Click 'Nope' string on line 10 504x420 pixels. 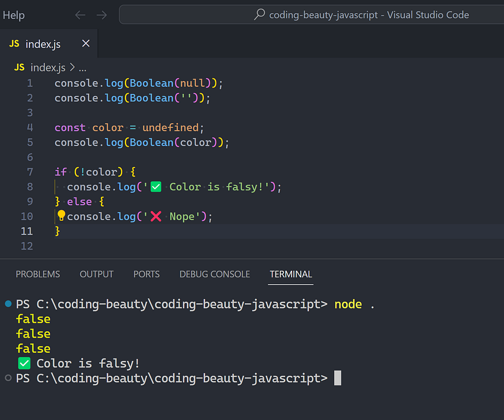[x=182, y=217]
